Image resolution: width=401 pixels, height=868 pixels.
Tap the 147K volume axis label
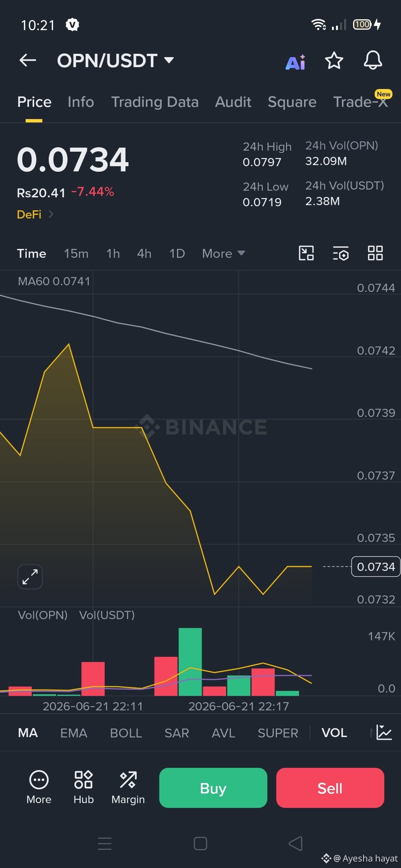(x=381, y=637)
